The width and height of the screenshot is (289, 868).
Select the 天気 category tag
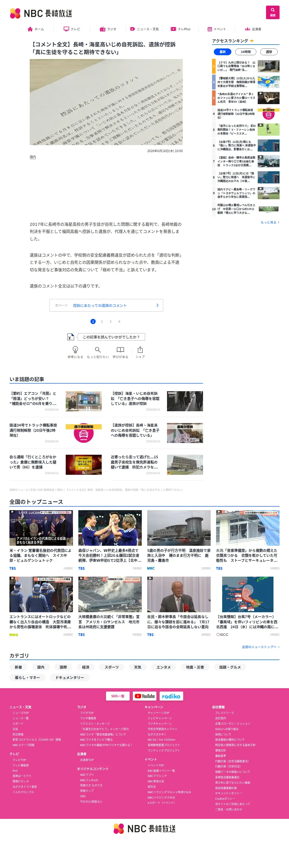[138, 667]
